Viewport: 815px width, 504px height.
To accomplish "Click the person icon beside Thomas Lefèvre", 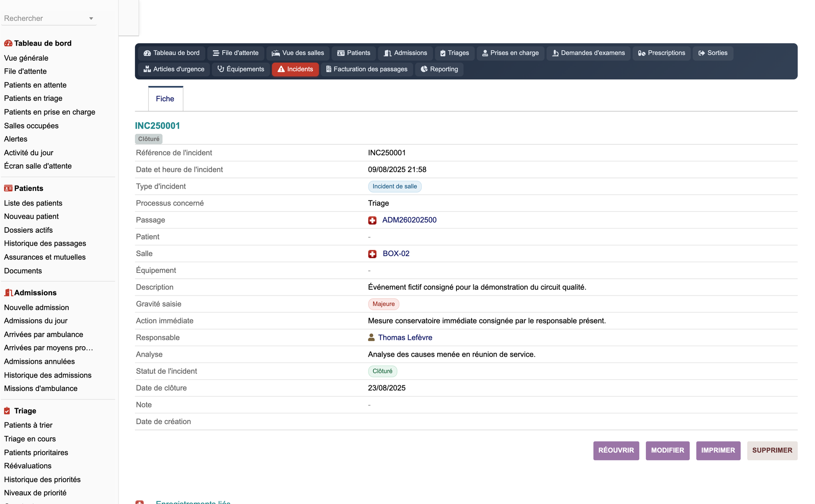I will pyautogui.click(x=371, y=337).
